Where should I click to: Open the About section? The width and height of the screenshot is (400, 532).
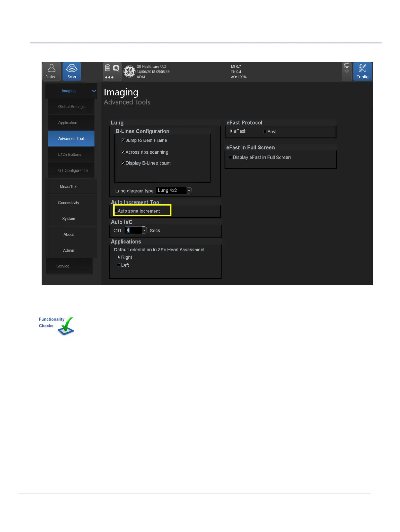click(71, 234)
